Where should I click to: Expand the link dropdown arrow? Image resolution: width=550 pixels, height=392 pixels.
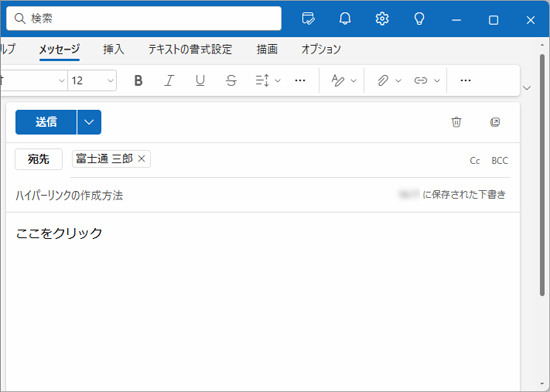437,81
